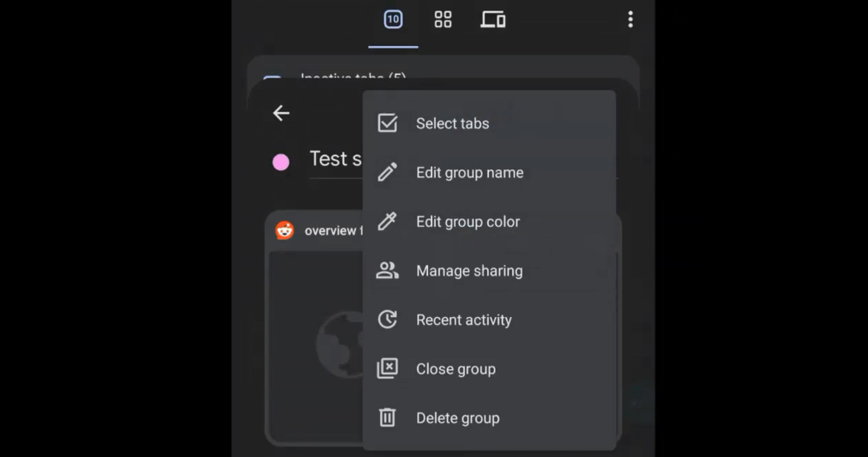Open Manage sharing option
Viewport: 868px width, 457px height.
(490, 271)
